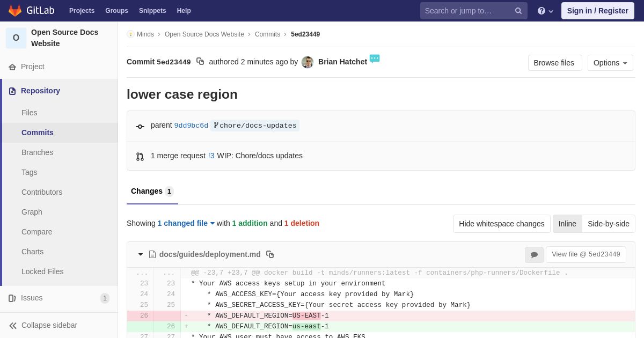Click the Project home icon in sidebar

[12, 67]
